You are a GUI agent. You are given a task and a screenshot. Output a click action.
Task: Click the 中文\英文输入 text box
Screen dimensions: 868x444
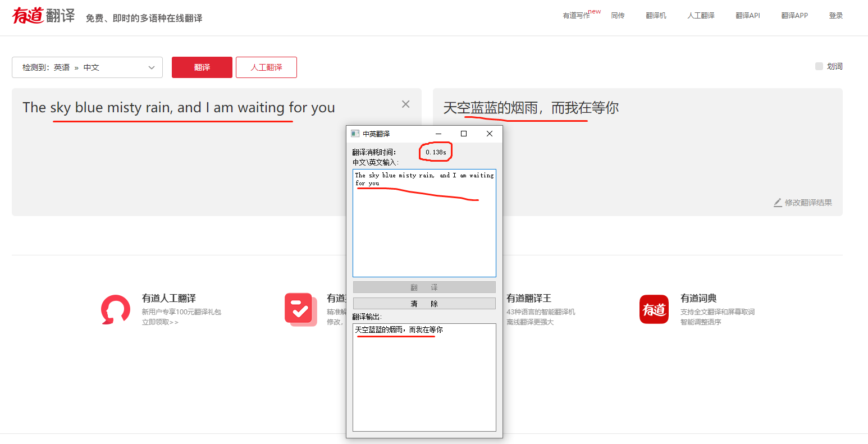[424, 223]
